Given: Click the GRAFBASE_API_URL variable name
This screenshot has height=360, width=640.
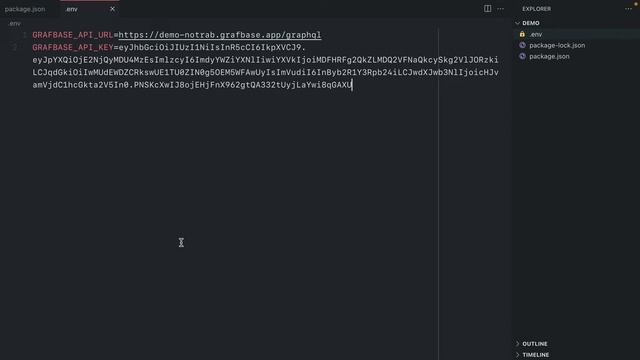Looking at the screenshot, I should tap(73, 35).
